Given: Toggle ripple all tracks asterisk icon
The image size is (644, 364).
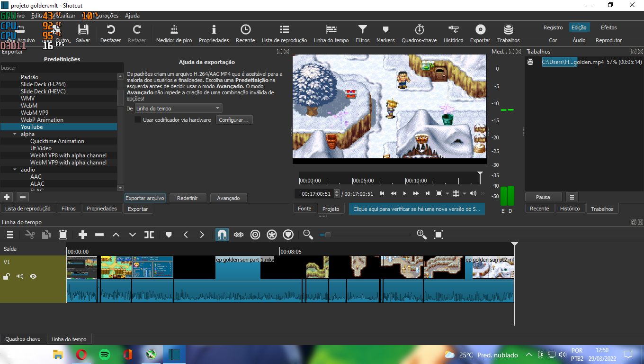Looking at the screenshot, I should click(x=272, y=234).
